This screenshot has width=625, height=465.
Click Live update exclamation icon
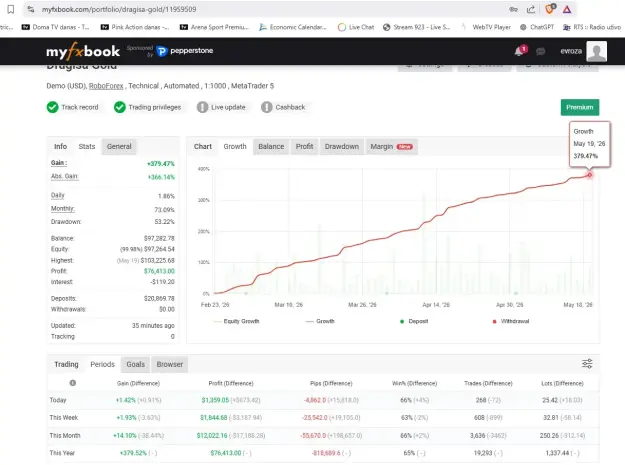[x=202, y=107]
